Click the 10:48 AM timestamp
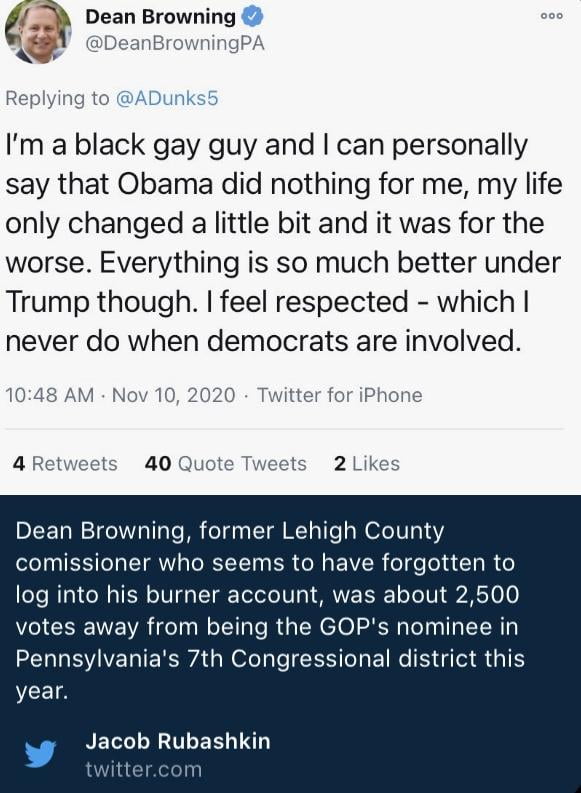This screenshot has width=581, height=793. coord(50,394)
